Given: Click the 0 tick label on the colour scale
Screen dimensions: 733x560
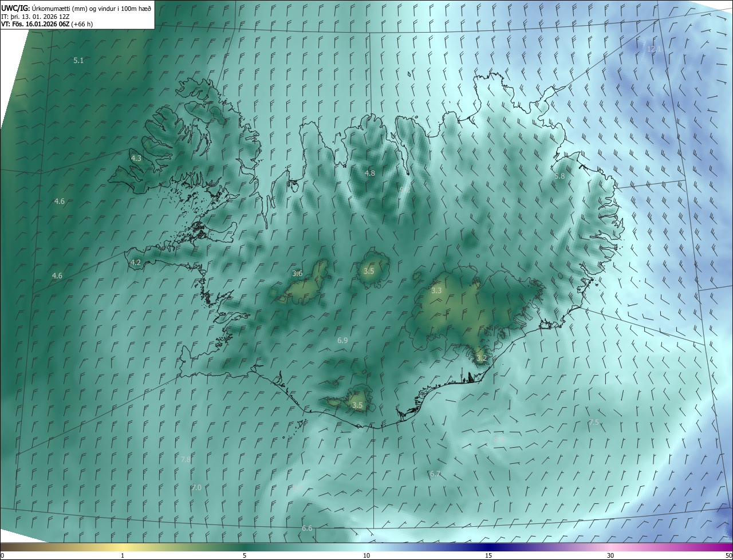Looking at the screenshot, I should tap(2, 555).
